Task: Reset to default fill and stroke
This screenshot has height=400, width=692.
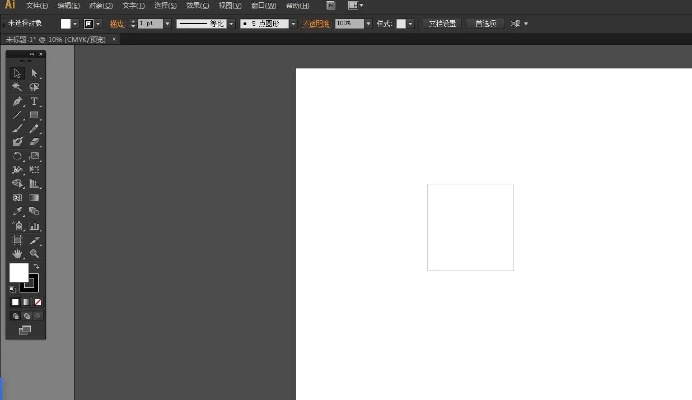Action: 12,290
